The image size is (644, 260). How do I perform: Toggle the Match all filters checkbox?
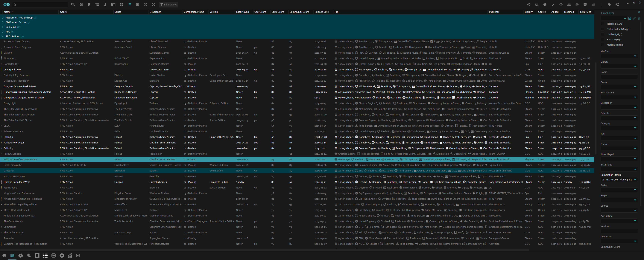602,45
